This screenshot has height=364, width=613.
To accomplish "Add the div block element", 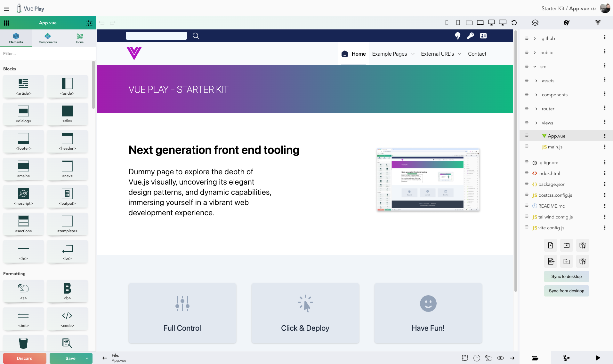I will coord(67,114).
